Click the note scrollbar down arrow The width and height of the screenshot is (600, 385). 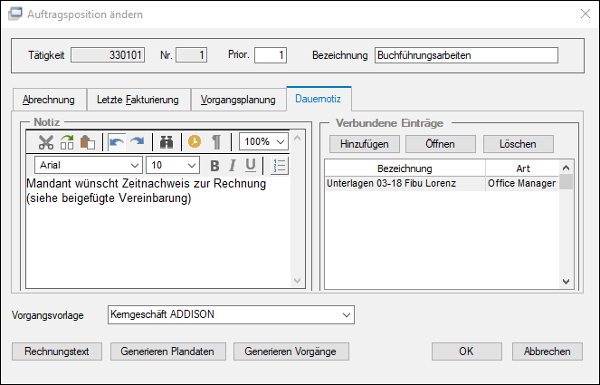297,281
